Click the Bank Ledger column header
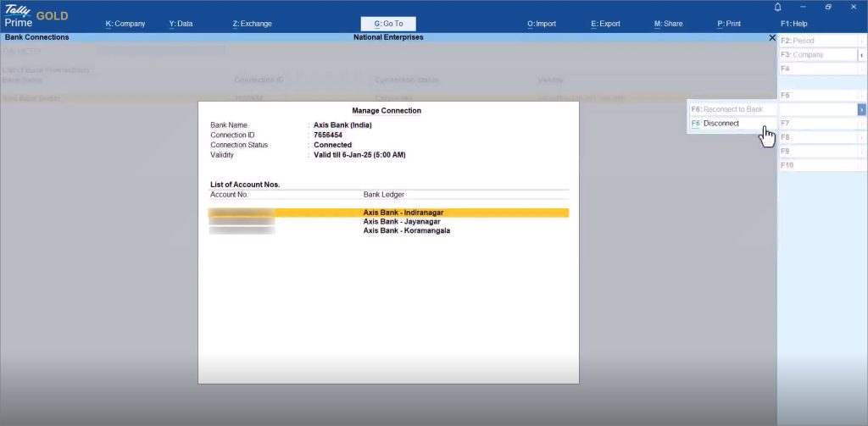868x426 pixels. point(384,195)
